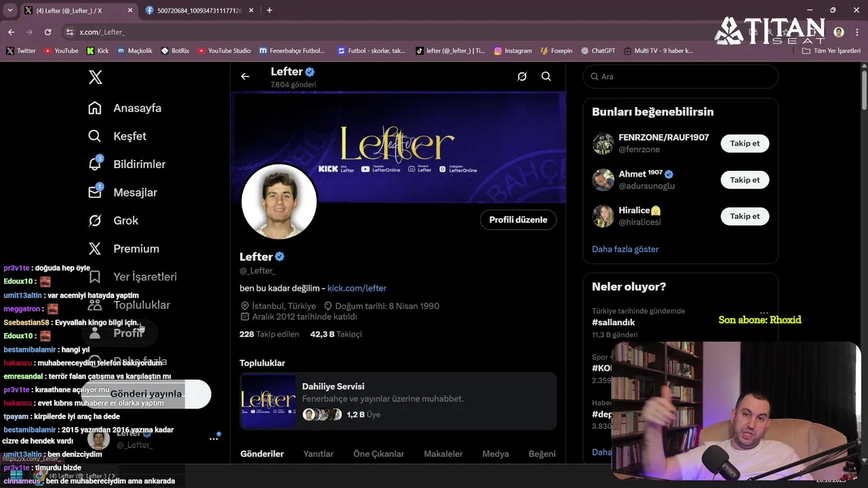Open Mesajlar envelope icon

(x=95, y=192)
